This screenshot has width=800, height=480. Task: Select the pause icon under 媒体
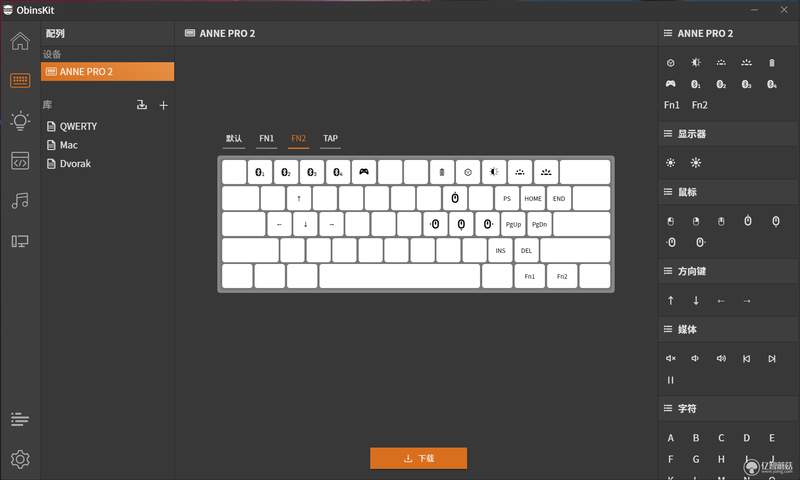[670, 380]
